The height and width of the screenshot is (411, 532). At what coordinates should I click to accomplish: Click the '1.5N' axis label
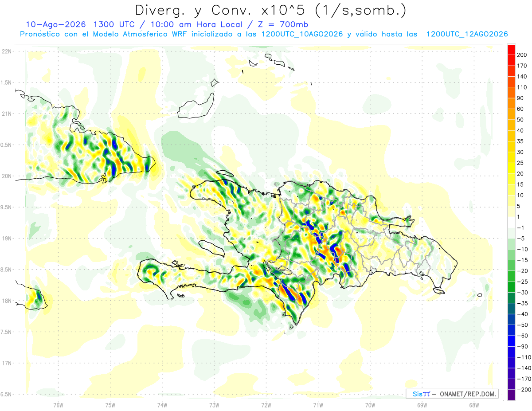(x=6, y=82)
